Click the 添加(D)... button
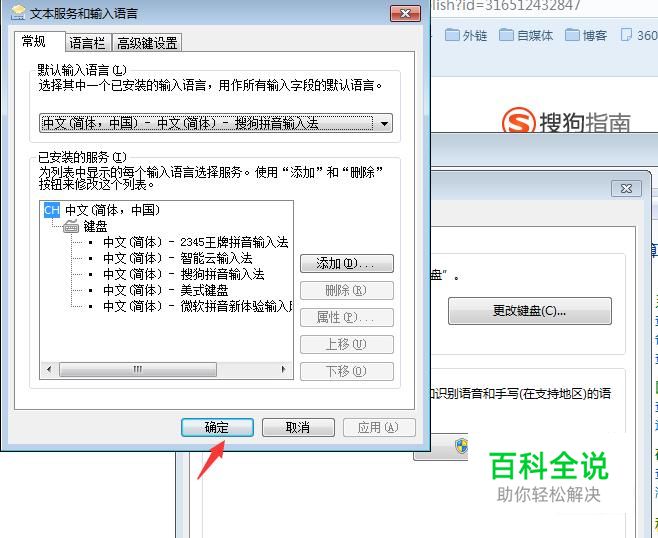The height and width of the screenshot is (538, 658). click(x=347, y=264)
